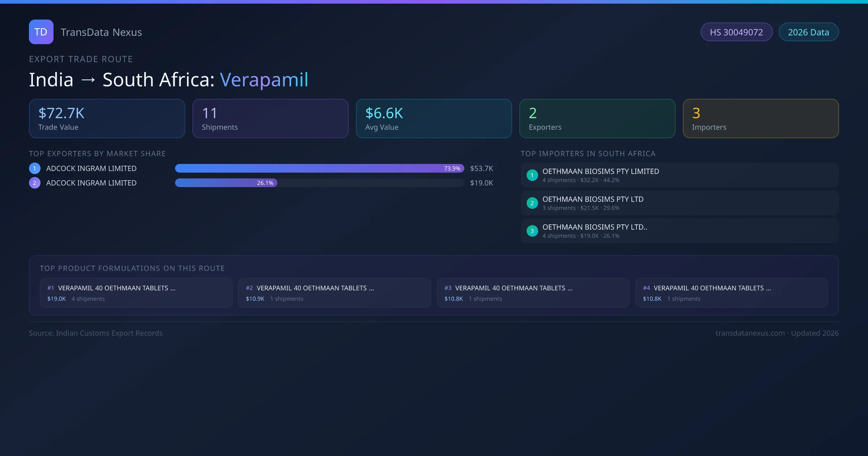Open OETHMAAN BIOSIMS PTY LIMITED importer row
This screenshot has width=868, height=456.
pos(679,175)
